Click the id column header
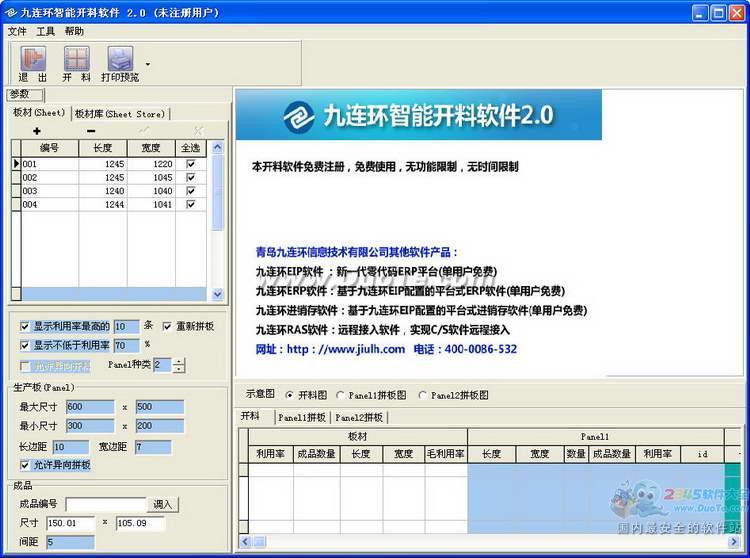Viewport: 750px width, 558px height. (702, 454)
